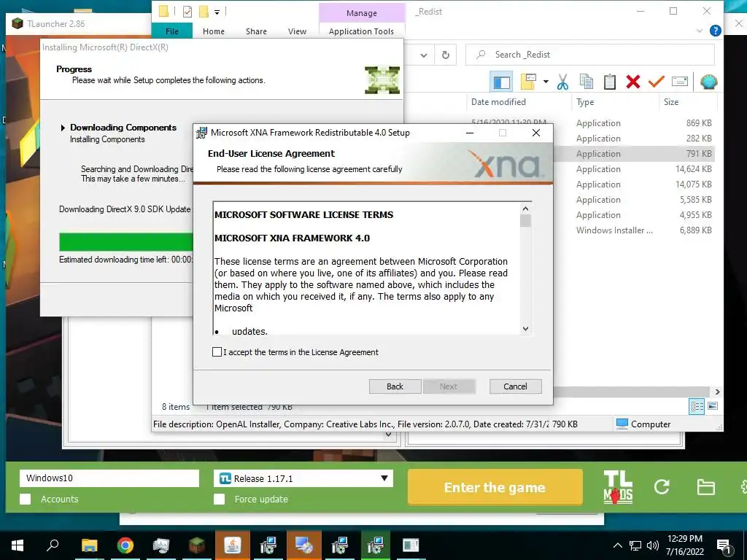Screen dimensions: 747x560
Task: Tick the Accounts checkbox in TLauncher
Action: tap(26, 499)
